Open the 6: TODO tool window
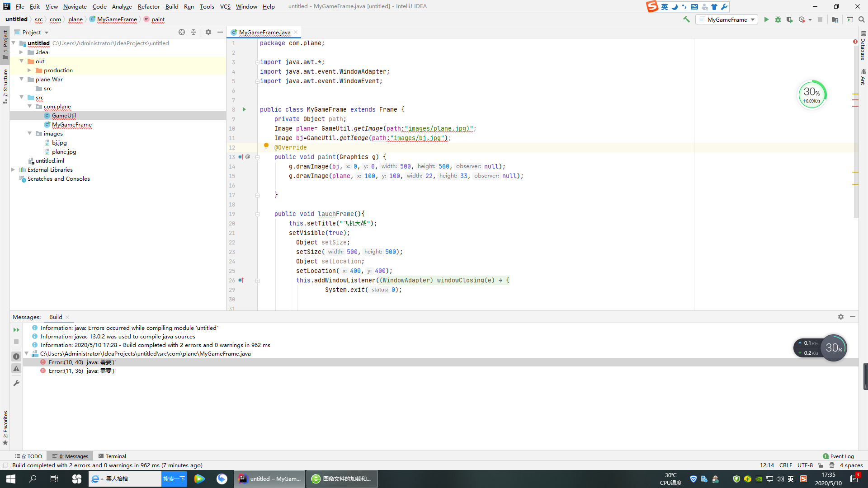 coord(28,456)
